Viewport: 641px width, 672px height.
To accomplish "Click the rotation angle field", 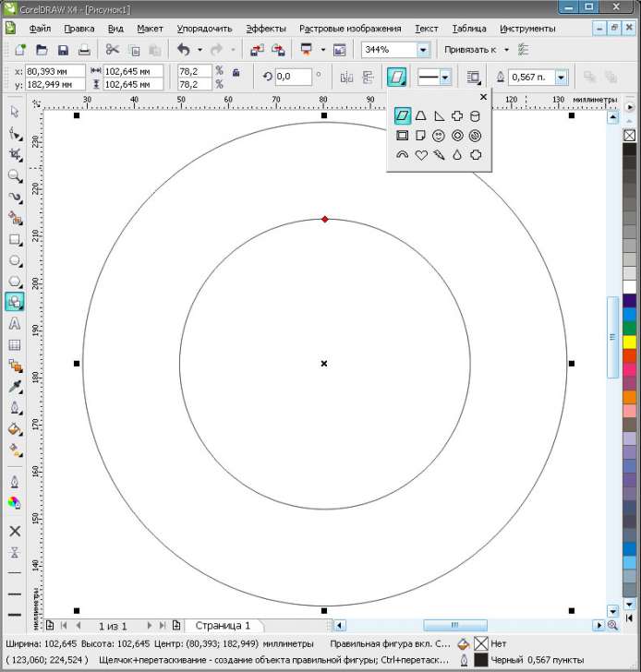I will point(294,77).
